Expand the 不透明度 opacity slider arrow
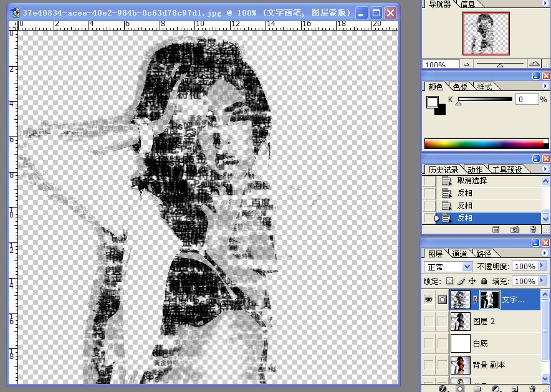This screenshot has width=551, height=392. 542,266
